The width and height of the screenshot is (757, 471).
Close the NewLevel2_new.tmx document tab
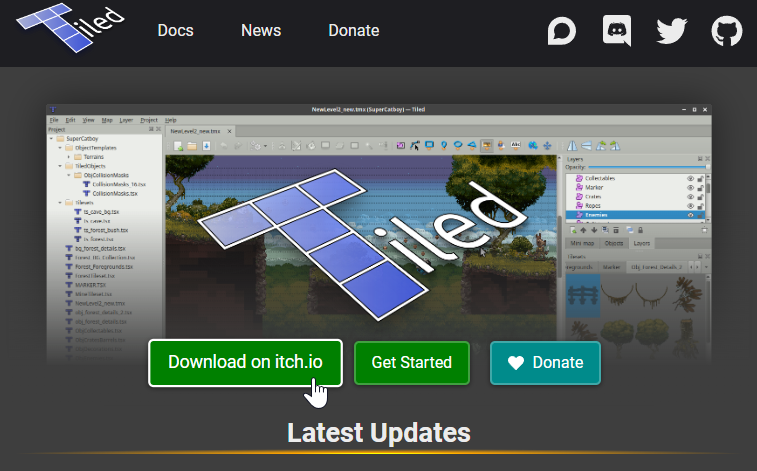229,131
